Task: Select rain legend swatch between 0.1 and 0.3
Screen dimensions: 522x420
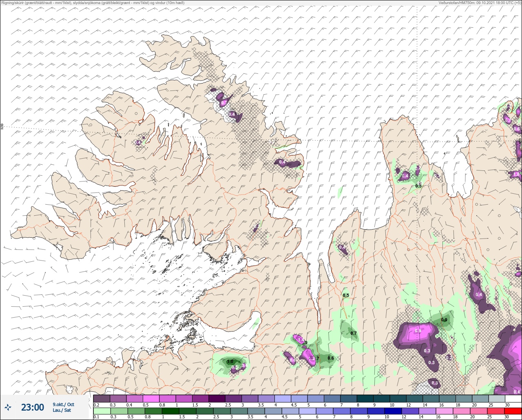Action: click(102, 411)
